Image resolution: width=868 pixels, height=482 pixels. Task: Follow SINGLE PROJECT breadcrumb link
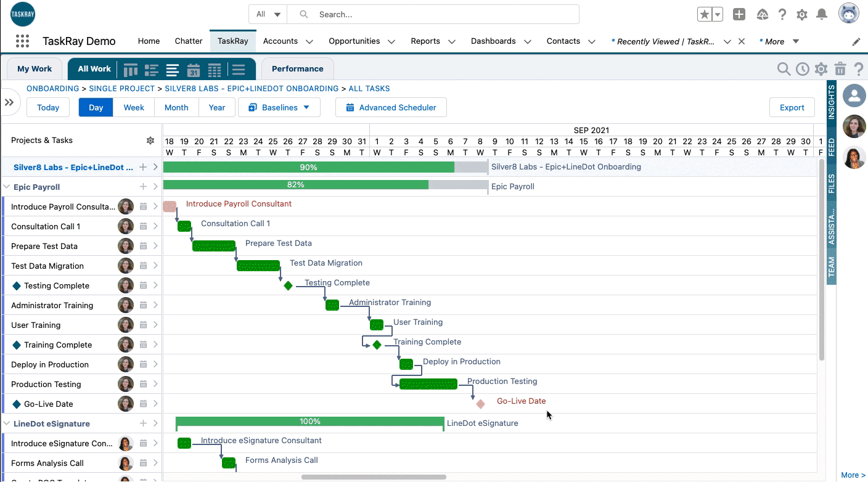(x=122, y=89)
